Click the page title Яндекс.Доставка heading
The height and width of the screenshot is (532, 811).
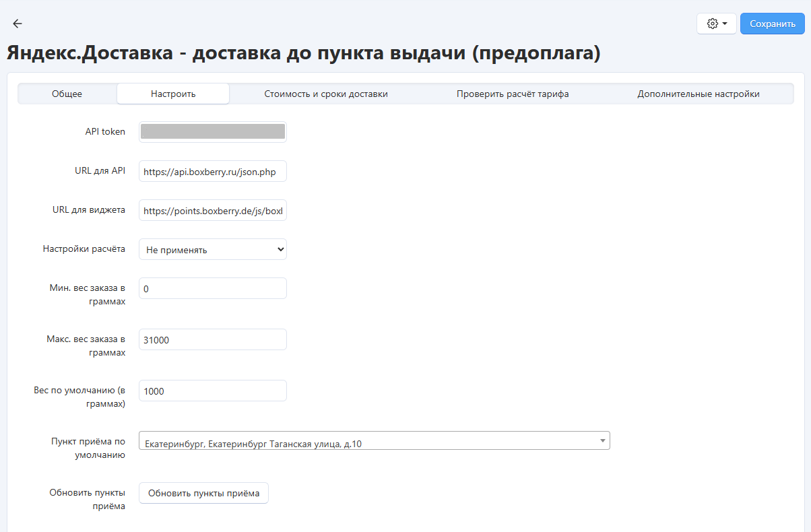303,53
